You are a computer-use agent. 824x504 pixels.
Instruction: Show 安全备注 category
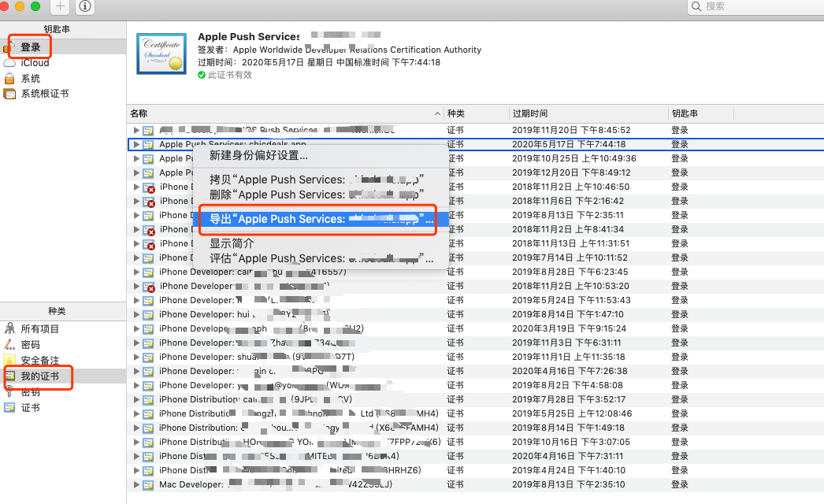click(x=40, y=361)
